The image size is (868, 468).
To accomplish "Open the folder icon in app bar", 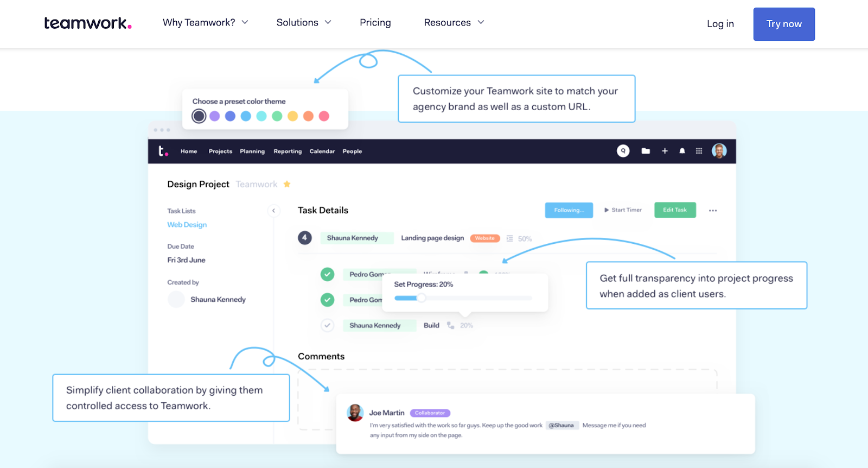I will coord(646,151).
